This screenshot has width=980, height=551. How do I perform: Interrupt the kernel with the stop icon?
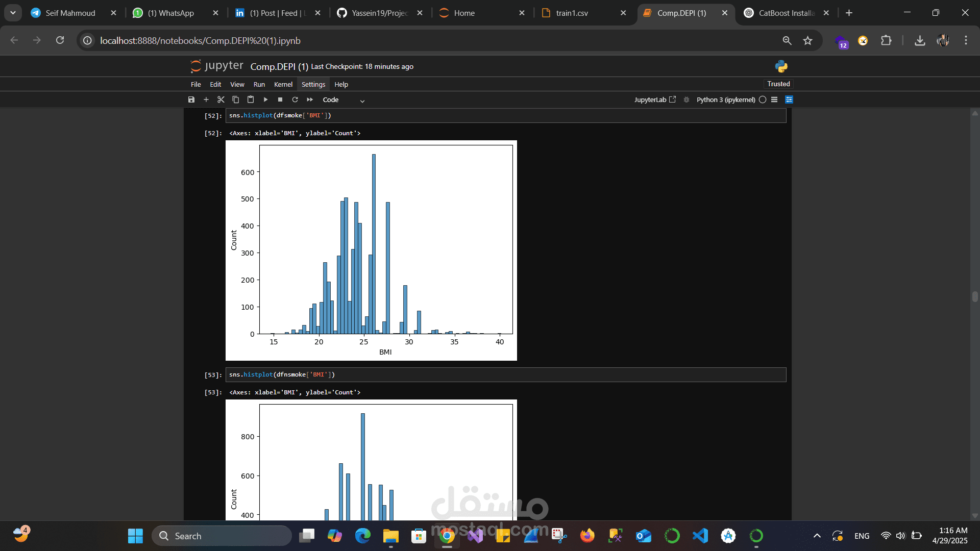coord(280,99)
